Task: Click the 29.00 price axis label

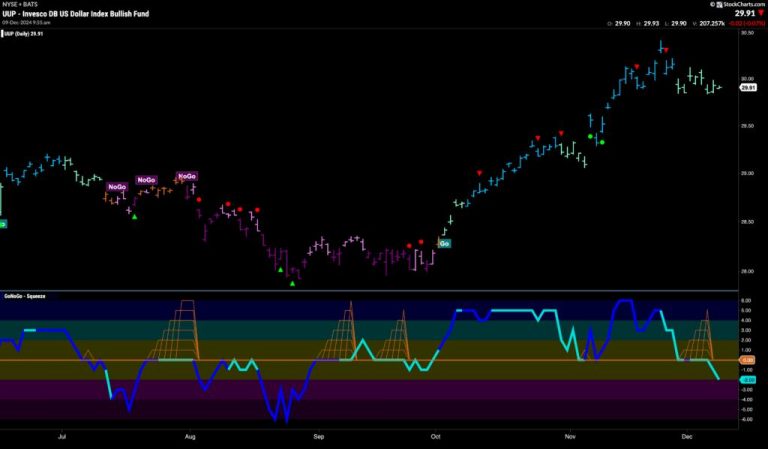Action: point(747,173)
